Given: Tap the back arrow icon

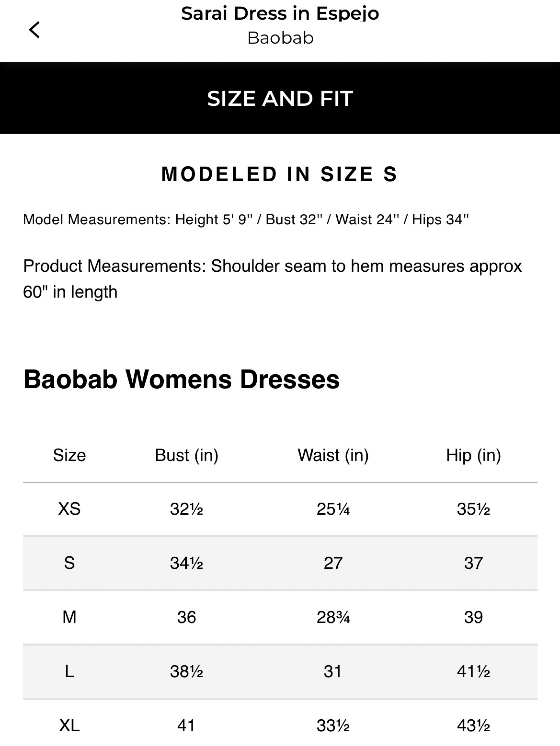Looking at the screenshot, I should pyautogui.click(x=34, y=30).
